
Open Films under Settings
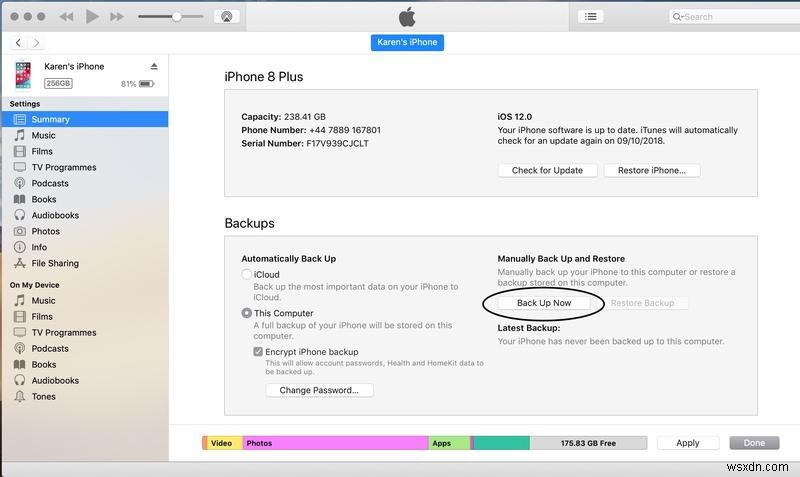tap(42, 151)
